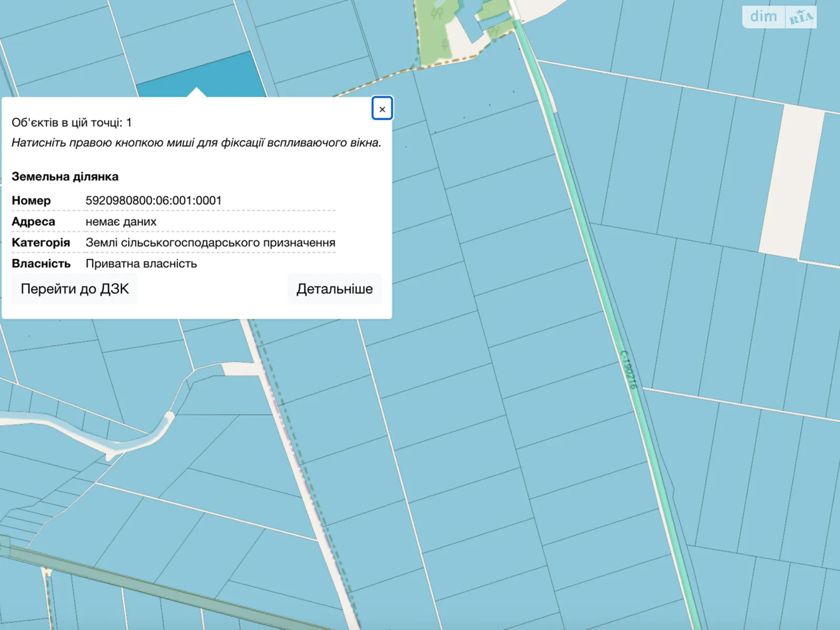This screenshot has height=630, width=840.
Task: Click the dim logo in the watermark
Action: 763,17
